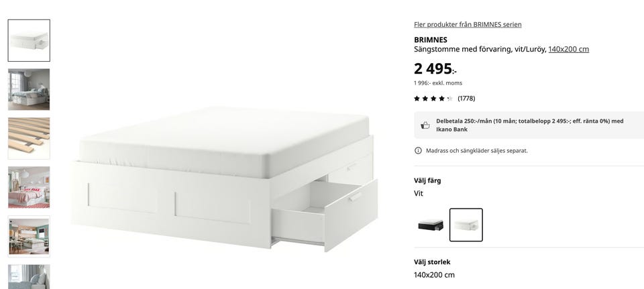This screenshot has height=289, width=644.
Task: Open Fler produkter från BRIMNES serien link
Action: pos(468,25)
